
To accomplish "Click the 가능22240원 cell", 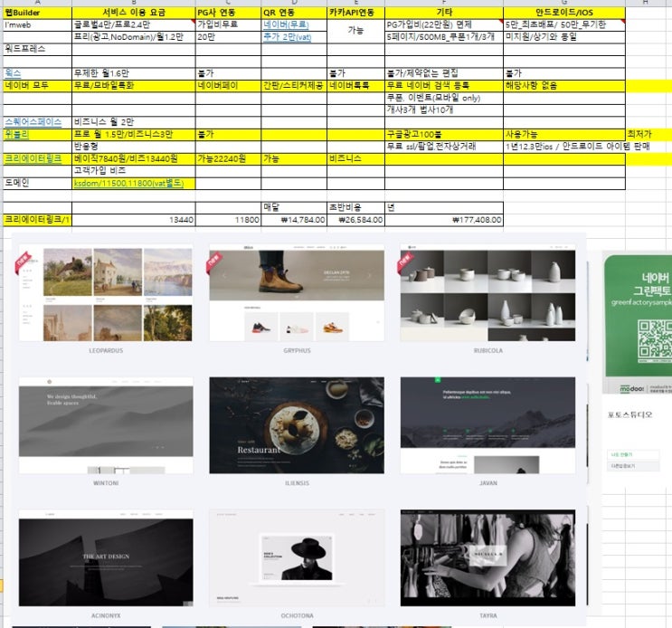I will (x=228, y=158).
